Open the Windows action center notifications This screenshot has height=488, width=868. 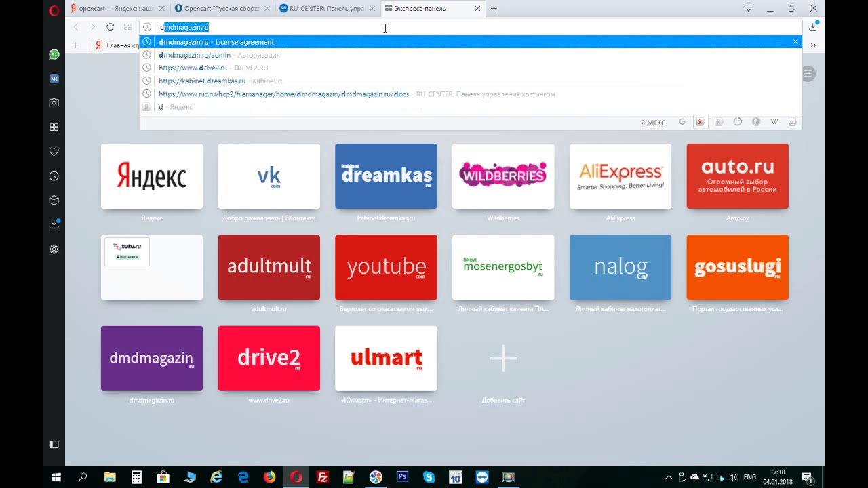click(807, 477)
